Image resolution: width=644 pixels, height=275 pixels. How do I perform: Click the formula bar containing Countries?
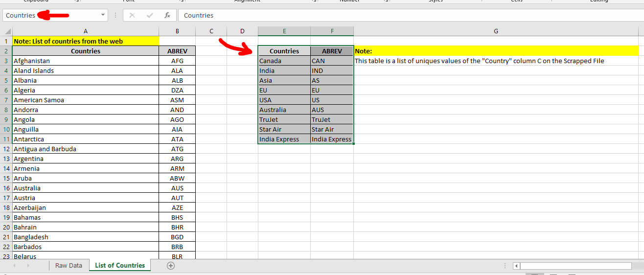click(410, 15)
